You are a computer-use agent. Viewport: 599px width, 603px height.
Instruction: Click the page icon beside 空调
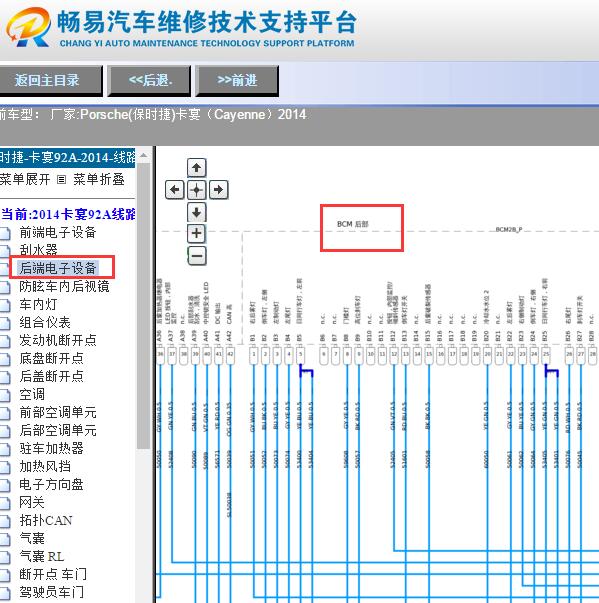[x=5, y=395]
